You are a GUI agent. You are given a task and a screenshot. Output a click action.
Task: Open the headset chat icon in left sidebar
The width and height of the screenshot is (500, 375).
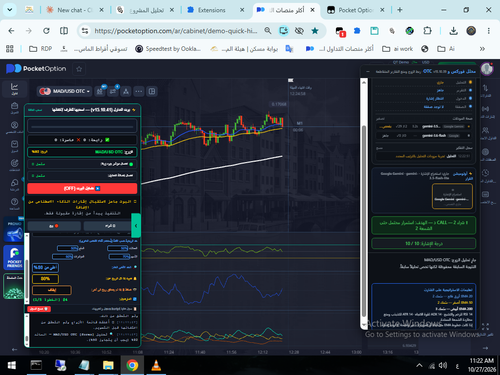point(14,184)
